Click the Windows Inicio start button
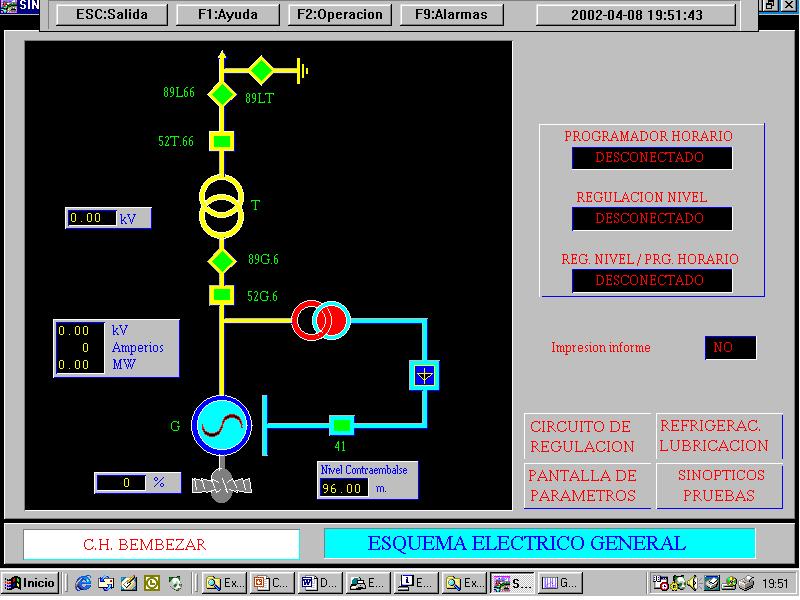Viewport: 800px width, 600px height. [30, 583]
